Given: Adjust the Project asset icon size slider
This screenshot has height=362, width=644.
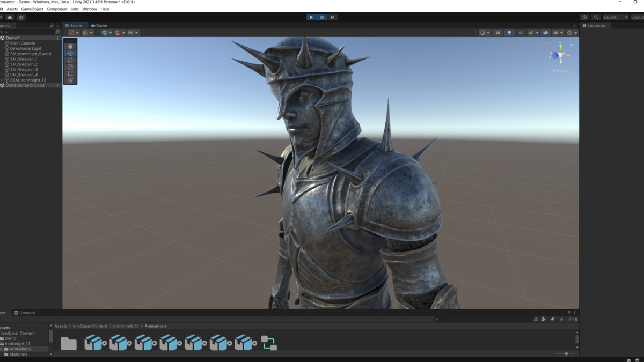Looking at the screenshot, I should click(566, 353).
